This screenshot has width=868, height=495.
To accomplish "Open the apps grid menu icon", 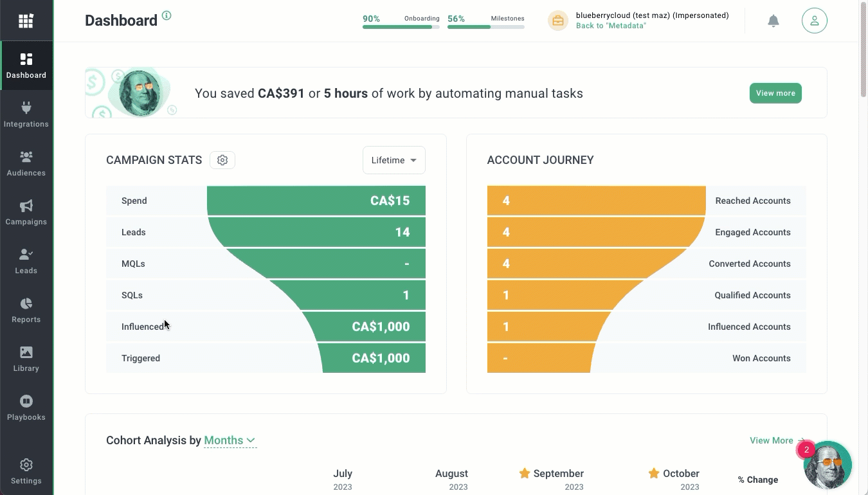I will click(26, 21).
